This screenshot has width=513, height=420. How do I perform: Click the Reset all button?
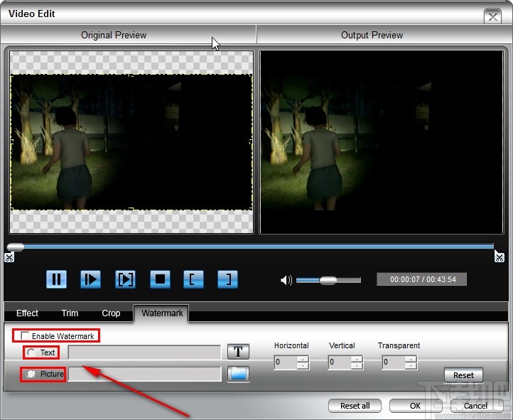[355, 406]
